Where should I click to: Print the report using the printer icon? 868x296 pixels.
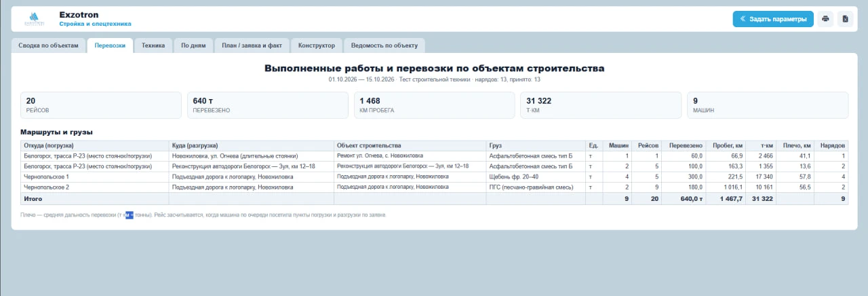point(825,19)
